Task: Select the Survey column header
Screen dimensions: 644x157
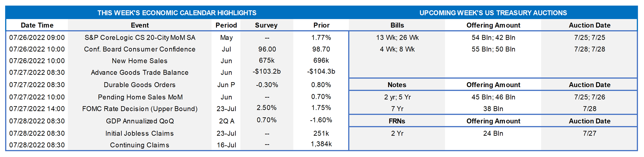Action: (266, 25)
